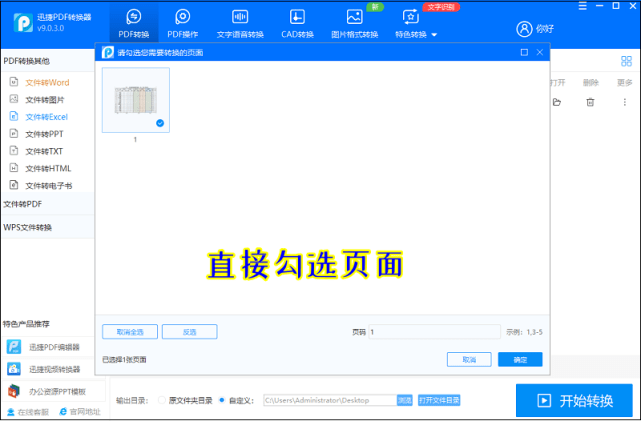Click the 特色转换 star icon
This screenshot has height=421, width=641.
410,17
